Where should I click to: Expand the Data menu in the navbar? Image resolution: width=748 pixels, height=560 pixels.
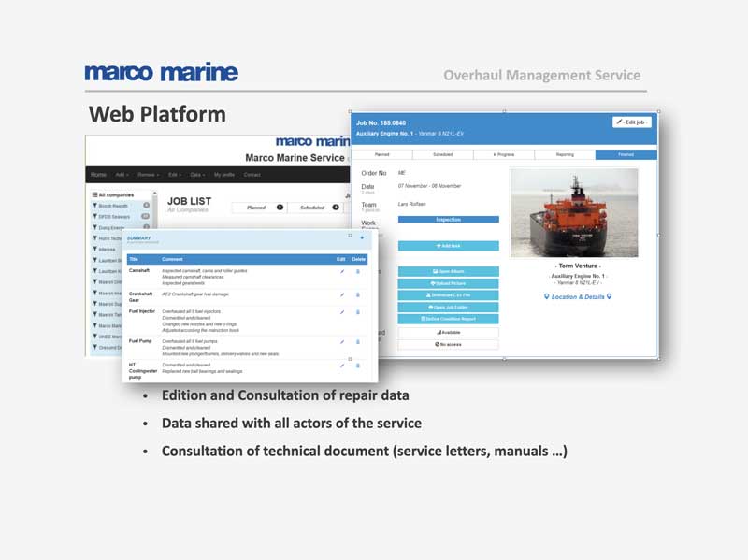click(197, 175)
